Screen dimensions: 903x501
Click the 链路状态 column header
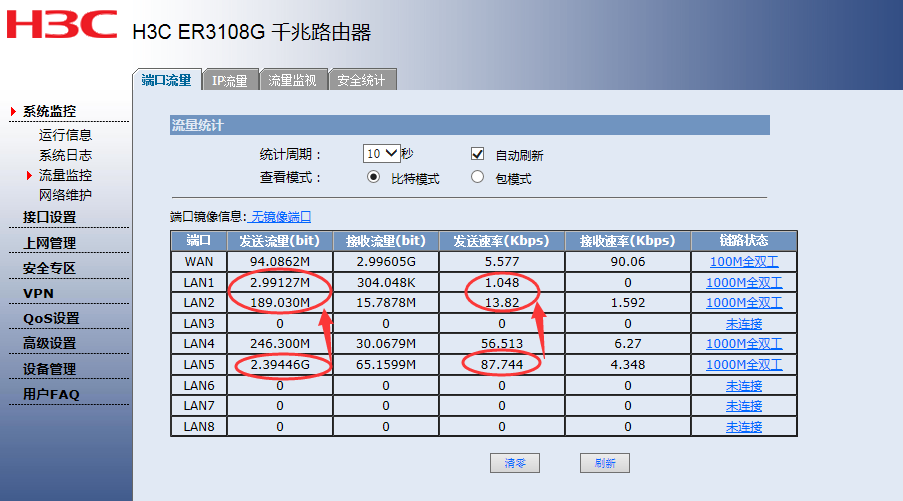click(x=744, y=241)
